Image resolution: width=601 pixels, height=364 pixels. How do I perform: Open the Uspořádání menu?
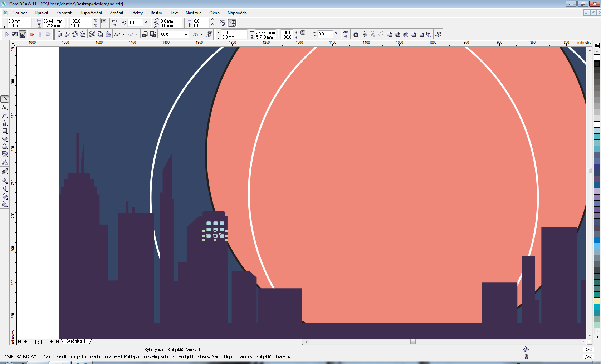pyautogui.click(x=91, y=13)
